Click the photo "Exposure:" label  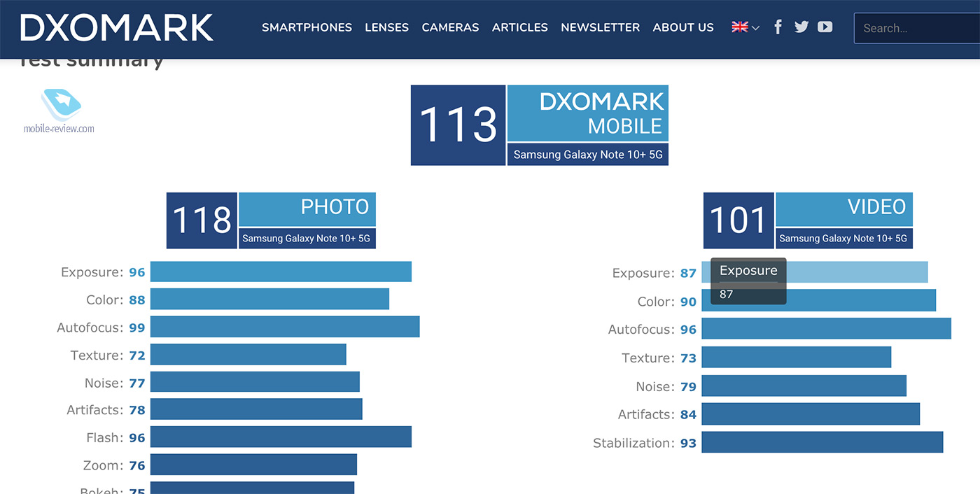tap(92, 272)
